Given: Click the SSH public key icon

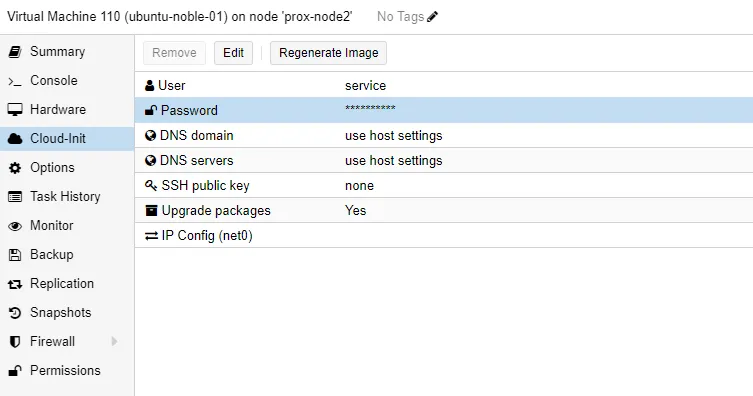Looking at the screenshot, I should tap(151, 185).
